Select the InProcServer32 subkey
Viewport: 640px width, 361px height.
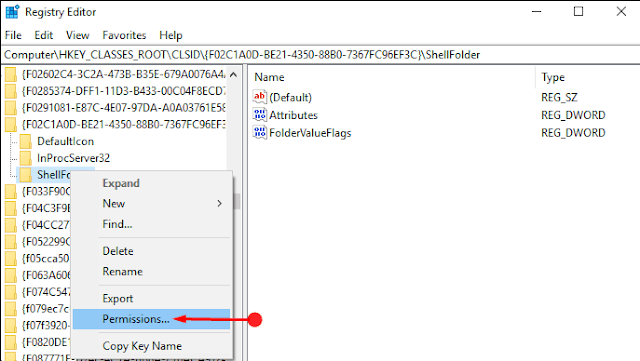pos(73,158)
